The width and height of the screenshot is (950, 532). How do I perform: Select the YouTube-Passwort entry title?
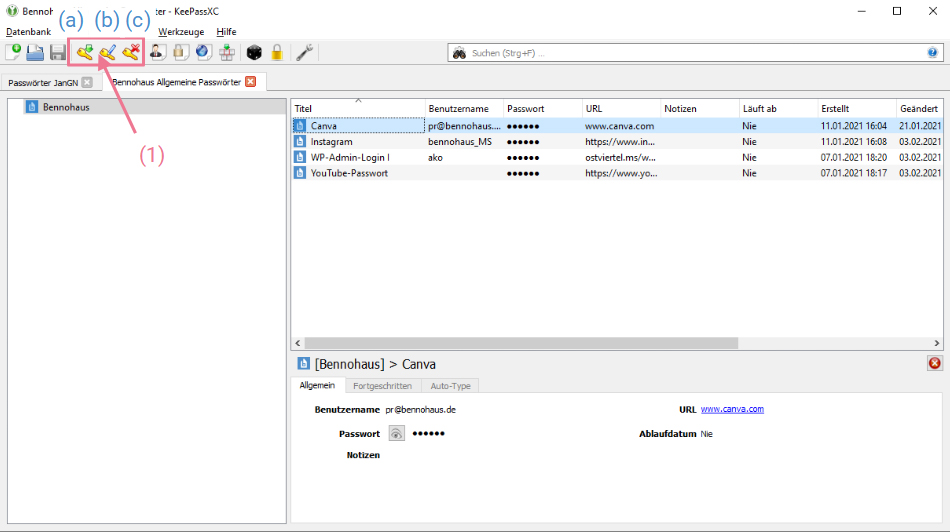(349, 173)
